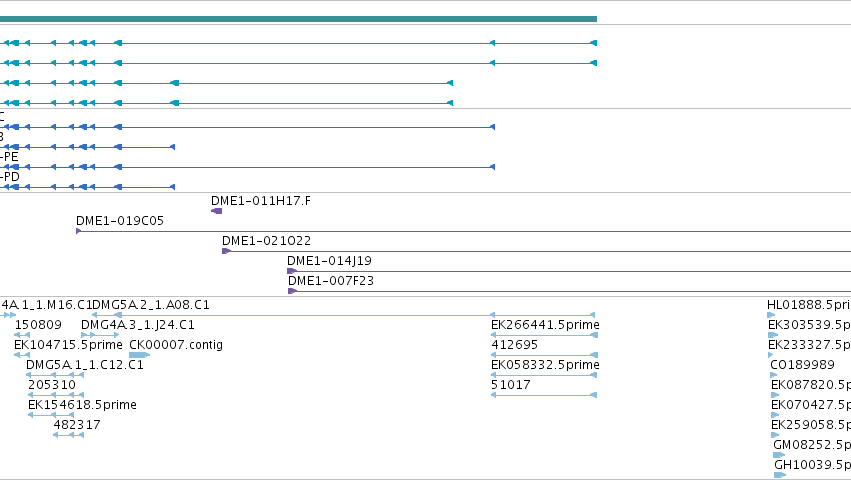Click the thick teal gene span bar
This screenshot has width=851, height=480.
click(299, 19)
